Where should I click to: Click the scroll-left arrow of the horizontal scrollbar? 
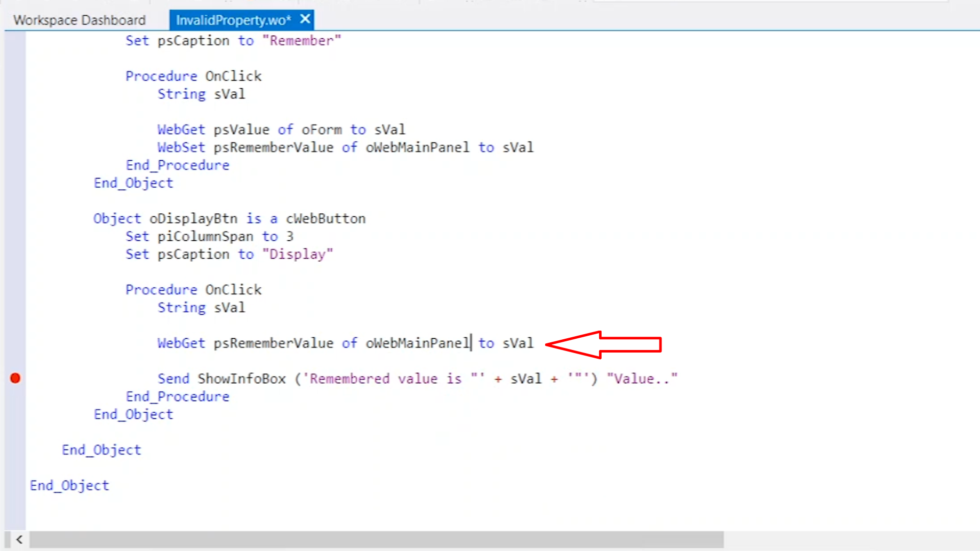tap(19, 540)
